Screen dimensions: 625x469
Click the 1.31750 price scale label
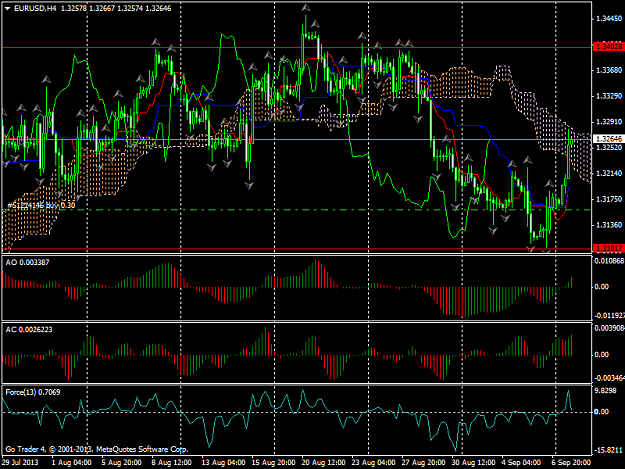point(609,199)
